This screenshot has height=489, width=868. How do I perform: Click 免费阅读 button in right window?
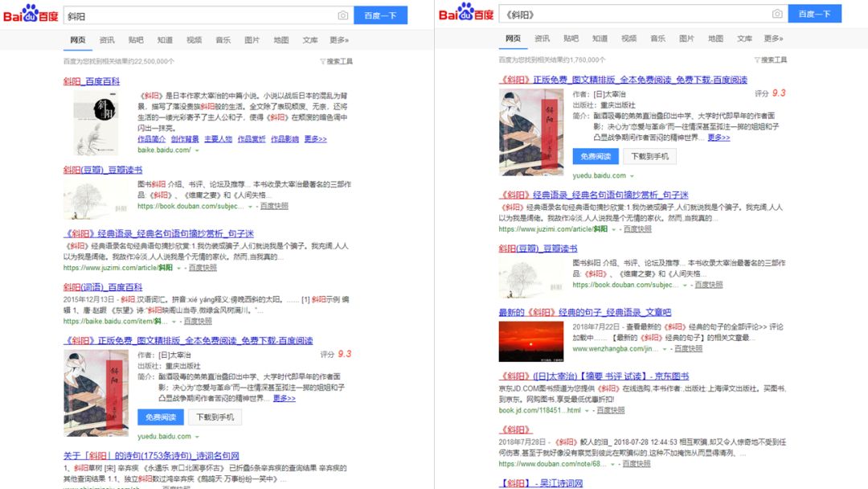click(x=596, y=156)
